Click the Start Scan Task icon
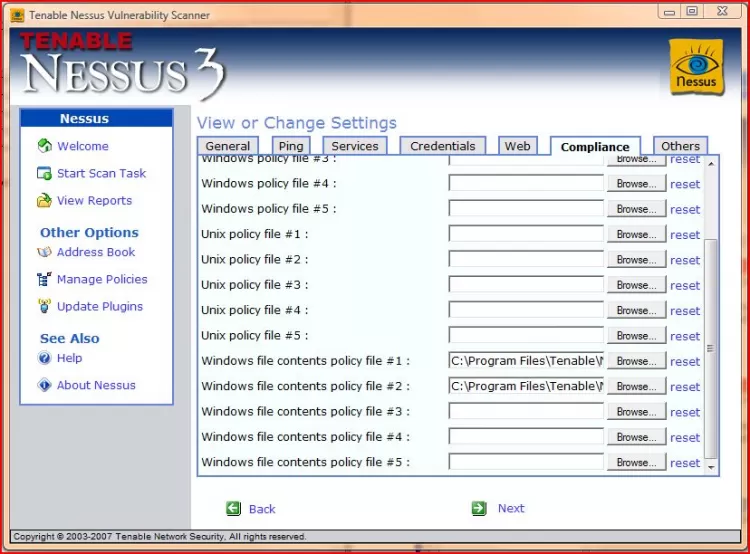 tap(44, 173)
